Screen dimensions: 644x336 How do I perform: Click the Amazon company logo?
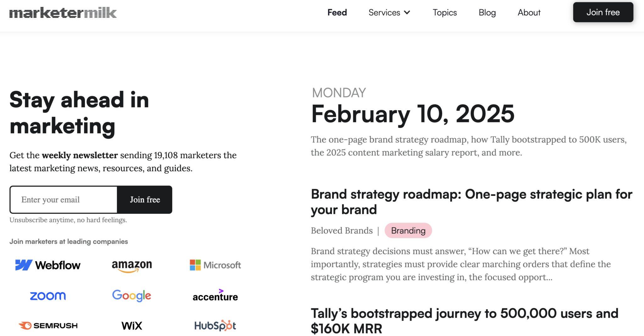131,265
